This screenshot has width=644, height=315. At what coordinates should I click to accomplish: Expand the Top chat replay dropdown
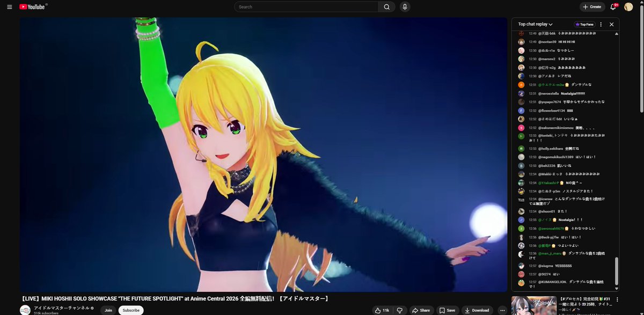click(x=535, y=24)
